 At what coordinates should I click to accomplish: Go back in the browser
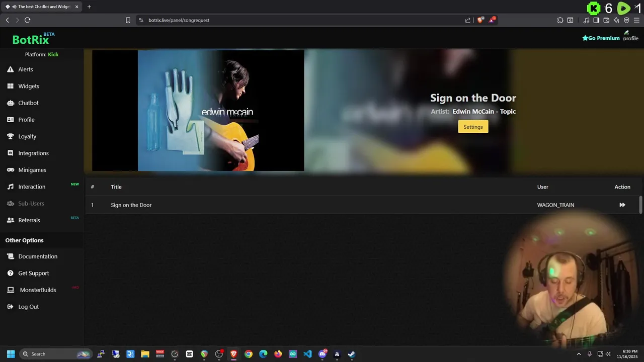click(7, 20)
